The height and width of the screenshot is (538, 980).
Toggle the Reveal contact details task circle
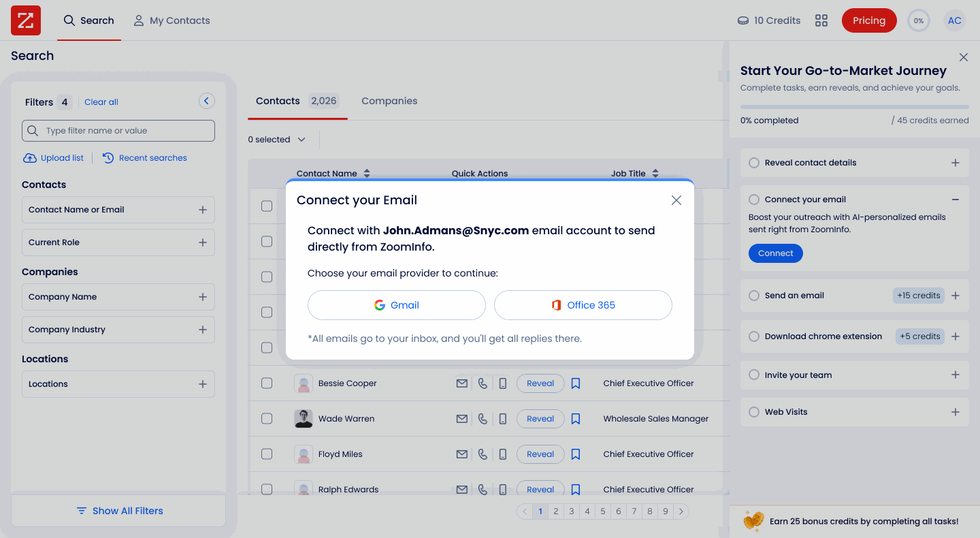[754, 163]
